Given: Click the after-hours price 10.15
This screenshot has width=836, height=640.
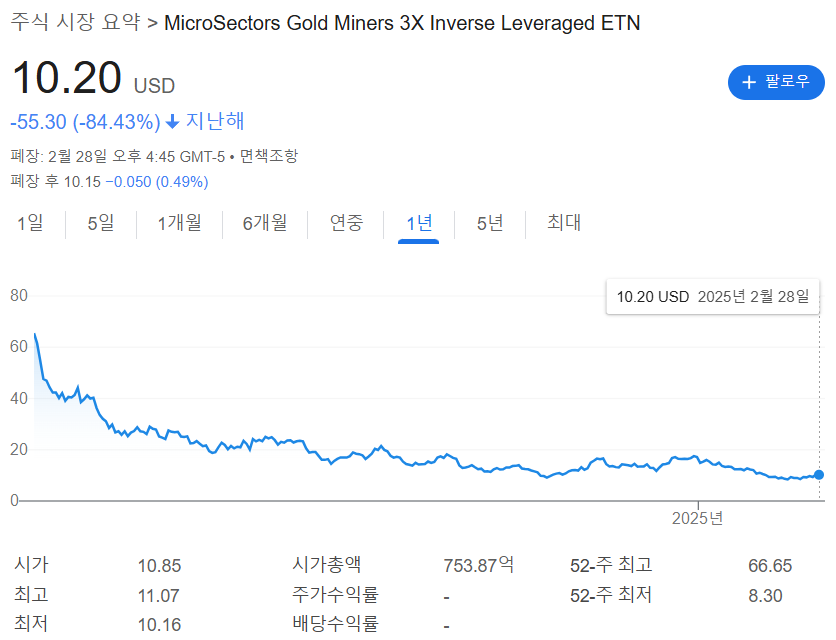Looking at the screenshot, I should (82, 182).
